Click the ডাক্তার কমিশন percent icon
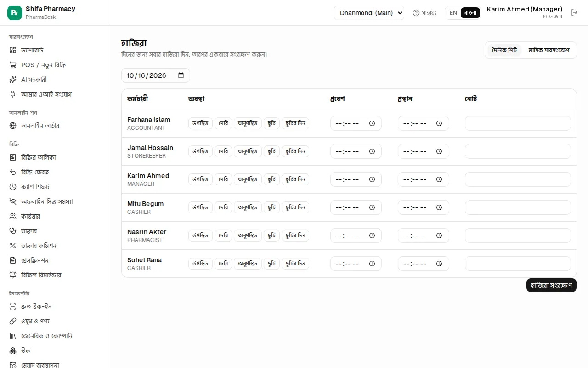 click(x=13, y=246)
